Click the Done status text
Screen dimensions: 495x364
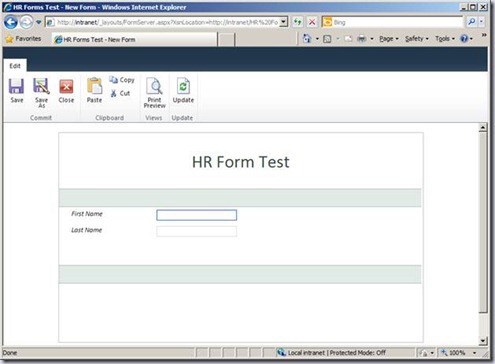pos(10,353)
